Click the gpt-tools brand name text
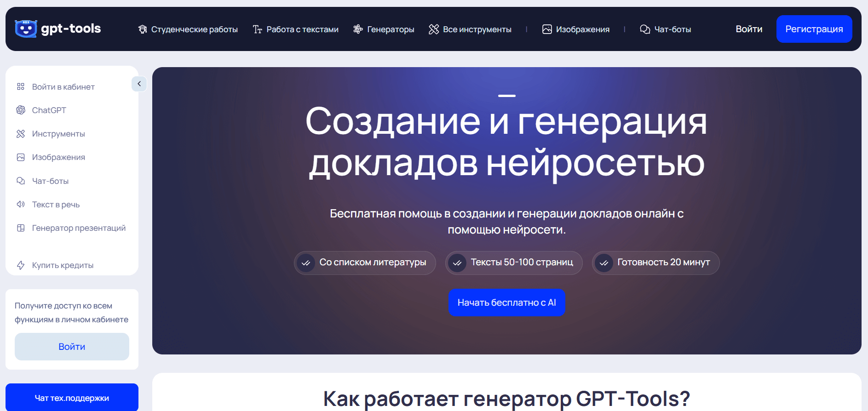The image size is (868, 411). click(x=71, y=29)
